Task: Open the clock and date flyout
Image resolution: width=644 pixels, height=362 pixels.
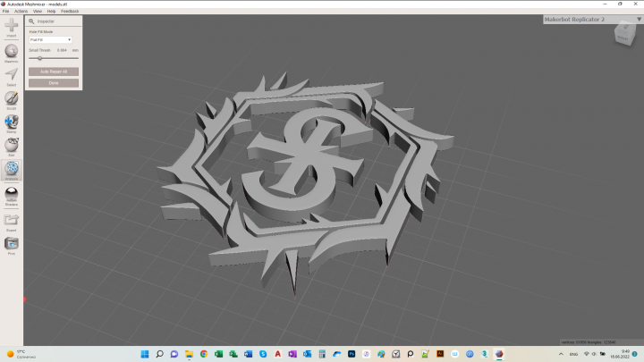Action: tap(620, 354)
